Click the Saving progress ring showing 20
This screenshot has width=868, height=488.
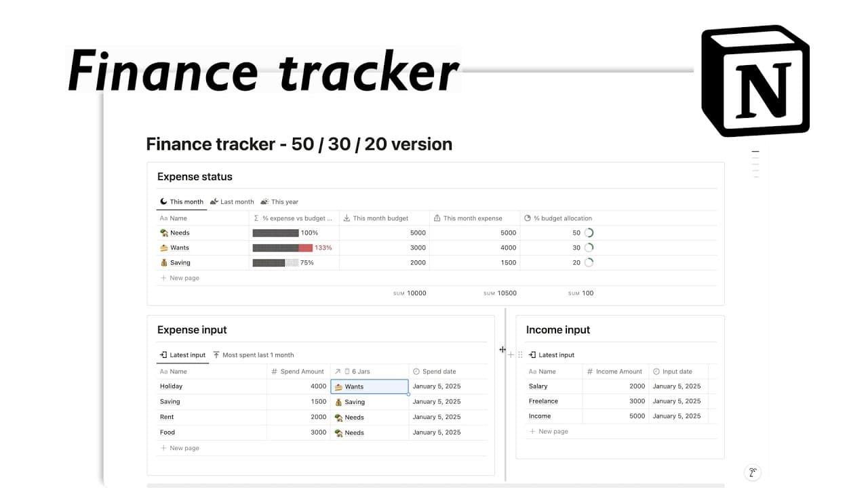coord(589,262)
